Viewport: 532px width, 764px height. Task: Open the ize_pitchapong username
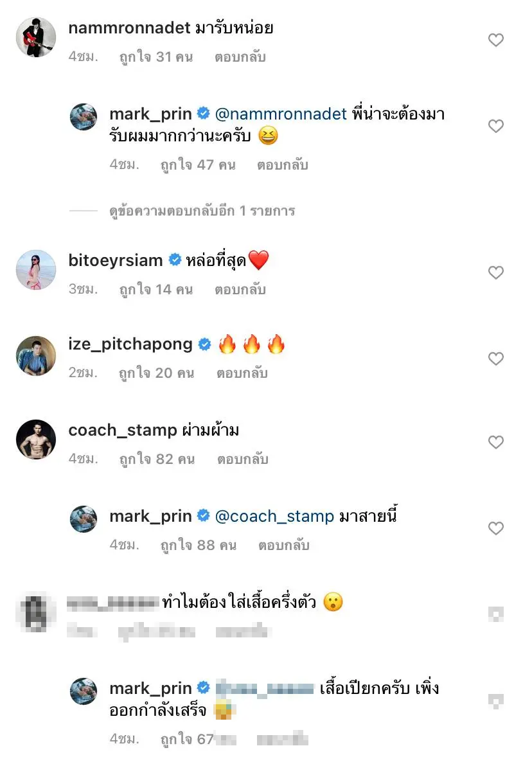[x=130, y=344]
